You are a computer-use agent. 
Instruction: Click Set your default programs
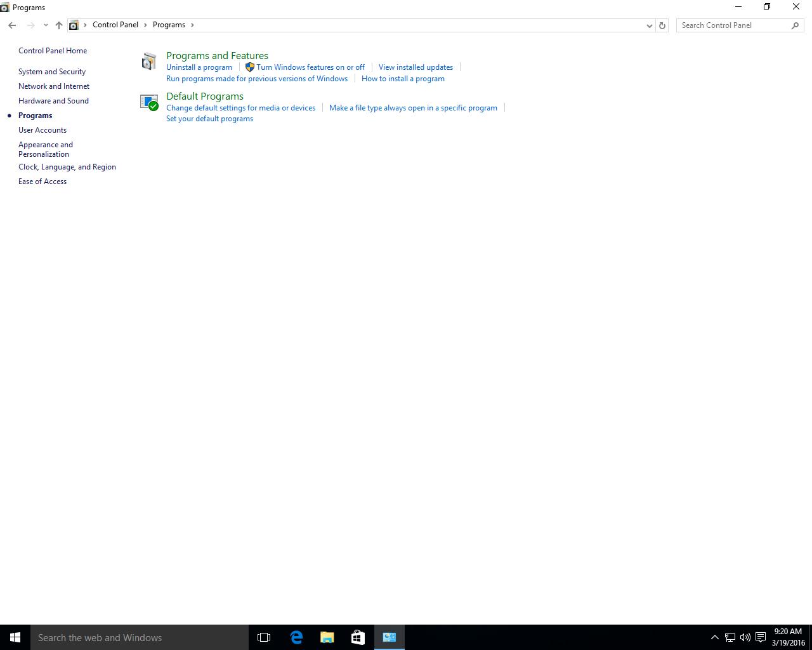pos(209,119)
